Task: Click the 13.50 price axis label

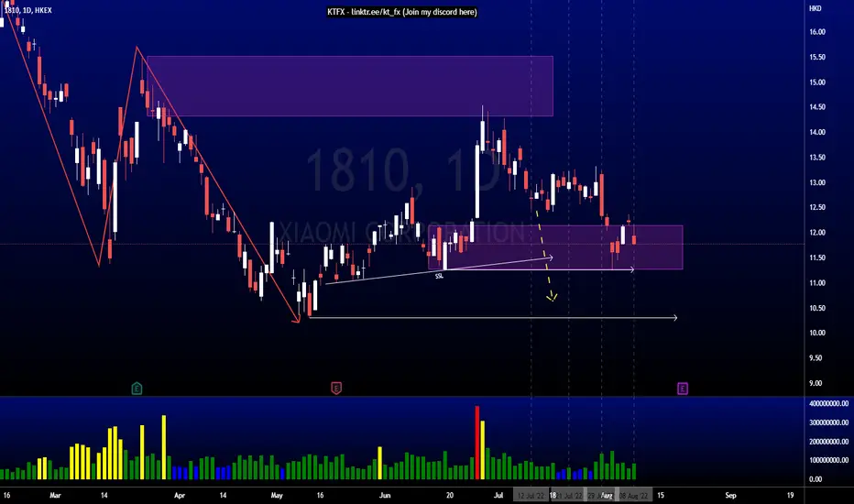Action: pyautogui.click(x=817, y=158)
